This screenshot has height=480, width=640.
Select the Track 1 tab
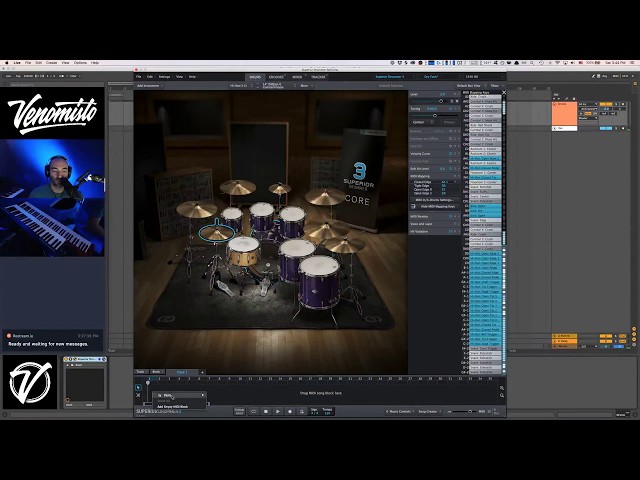tap(182, 372)
